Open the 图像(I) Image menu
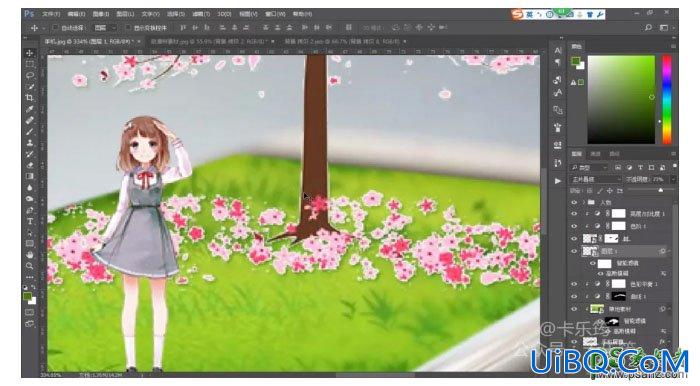700x386 pixels. click(x=101, y=14)
